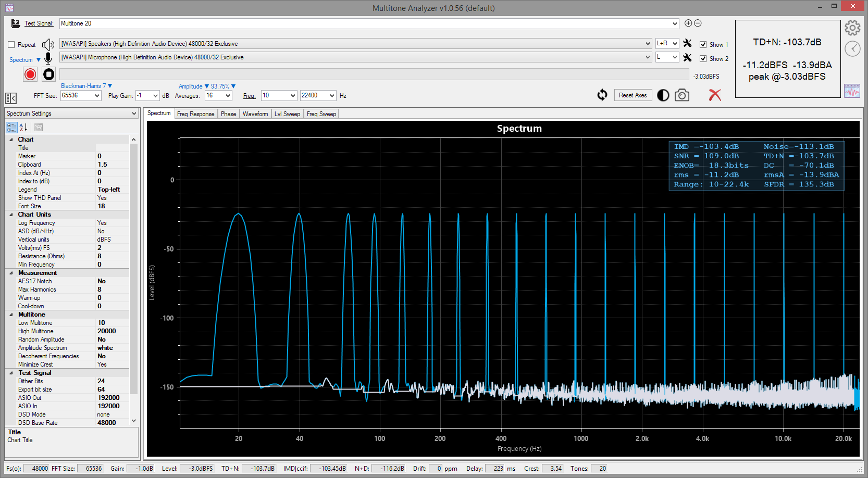Click the test signal generator icon
Screen dimensions: 868x478
(x=16, y=23)
